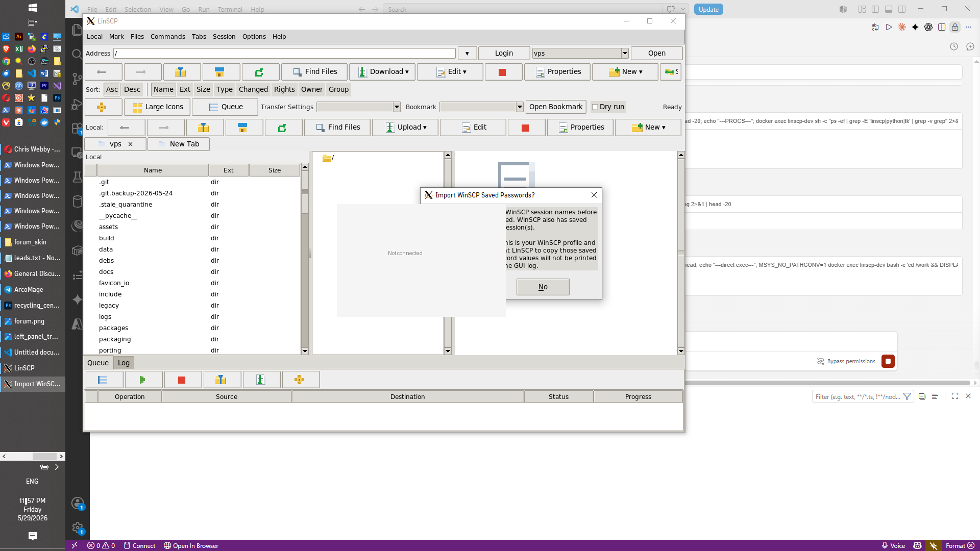Click queue transfer arrows icon button
This screenshot has width=980, height=551.
point(261,380)
